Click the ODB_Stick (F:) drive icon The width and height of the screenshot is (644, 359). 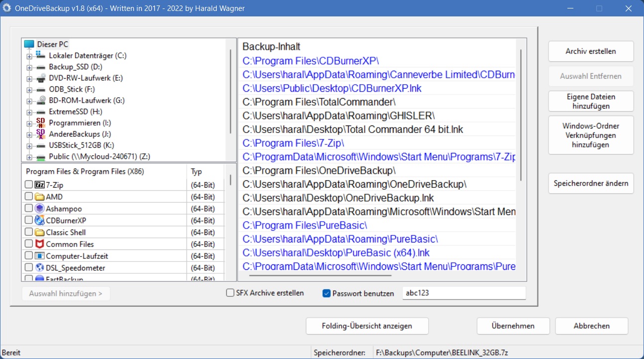coord(41,89)
